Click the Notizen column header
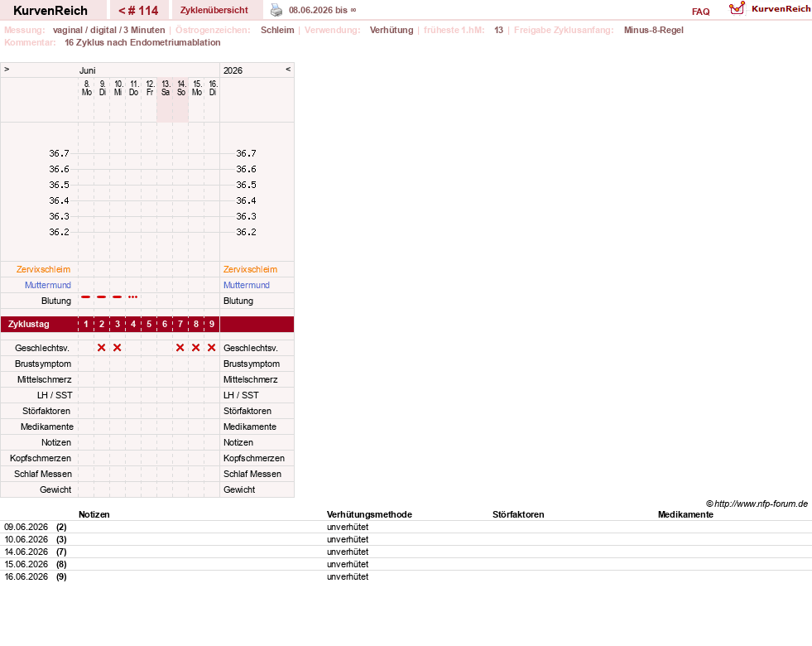Image resolution: width=812 pixels, height=646 pixels. [94, 514]
